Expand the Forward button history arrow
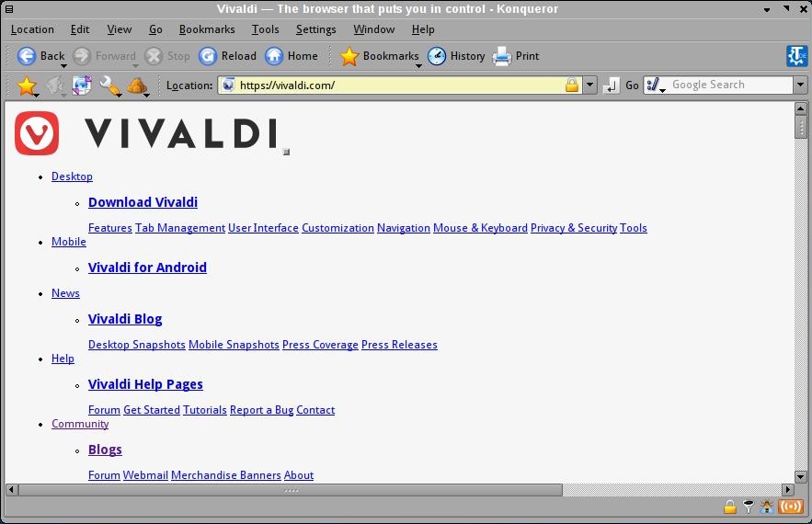 pyautogui.click(x=135, y=66)
